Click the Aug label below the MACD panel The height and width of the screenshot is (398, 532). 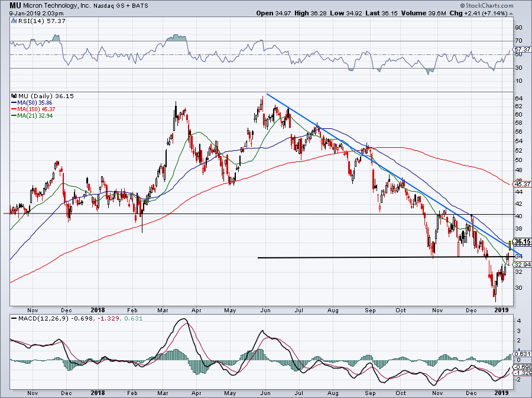coord(333,393)
